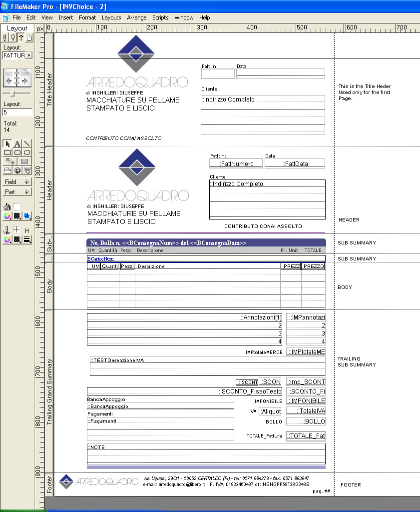Click the Trailing Grand Summary part label

pyautogui.click(x=49, y=391)
